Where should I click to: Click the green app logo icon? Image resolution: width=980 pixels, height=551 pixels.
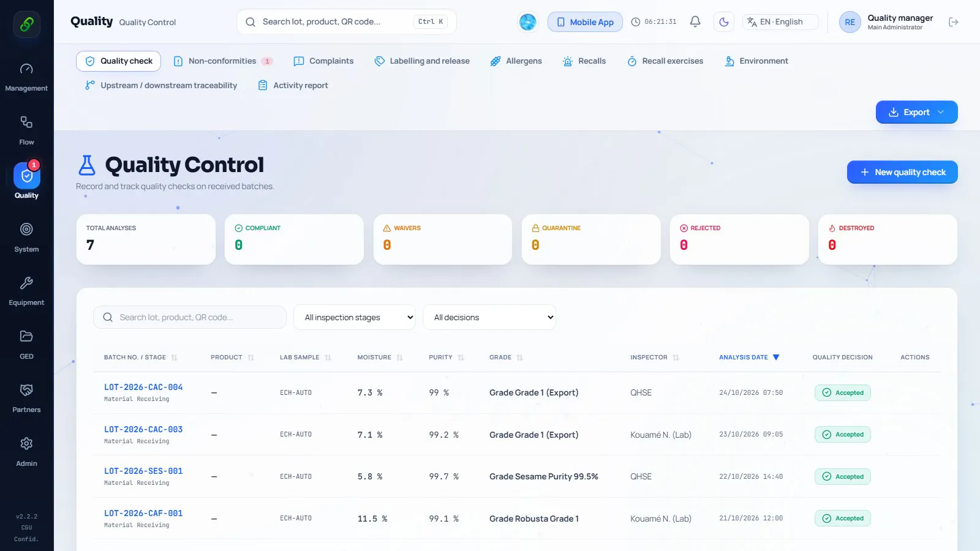click(x=27, y=24)
